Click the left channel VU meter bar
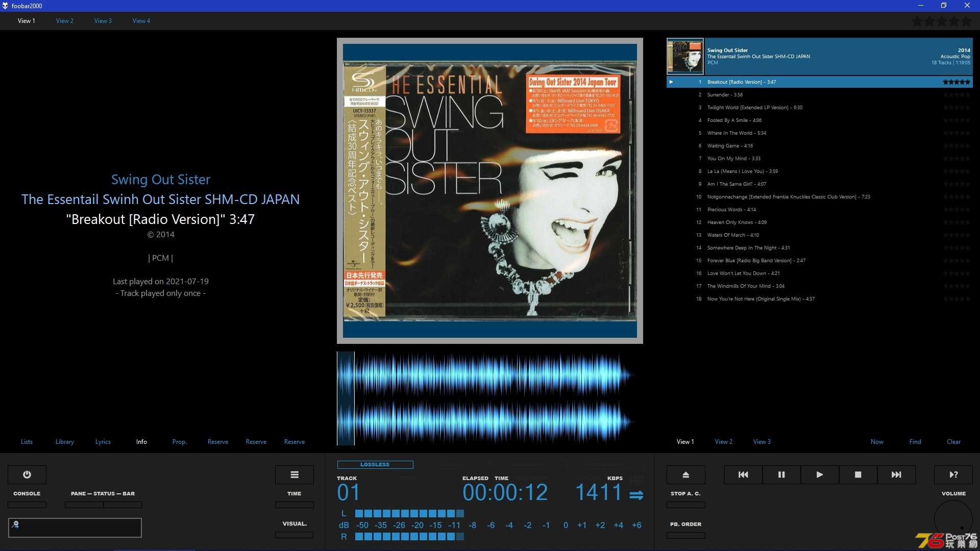This screenshot has width=980, height=551. point(409,513)
